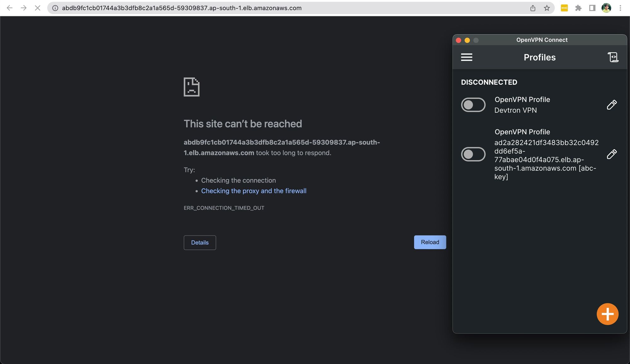
Task: Click the edit icon for Devtron VPN profile
Action: point(612,104)
